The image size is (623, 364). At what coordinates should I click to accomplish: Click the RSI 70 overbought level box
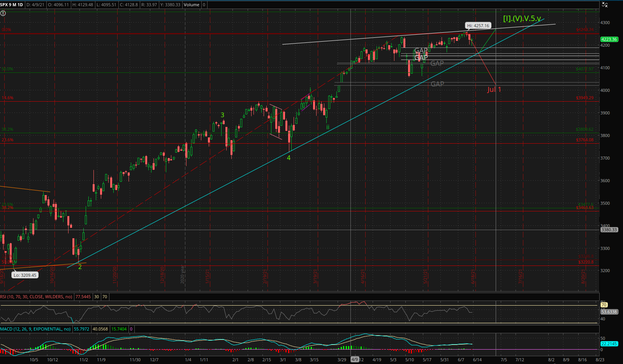tap(105, 297)
